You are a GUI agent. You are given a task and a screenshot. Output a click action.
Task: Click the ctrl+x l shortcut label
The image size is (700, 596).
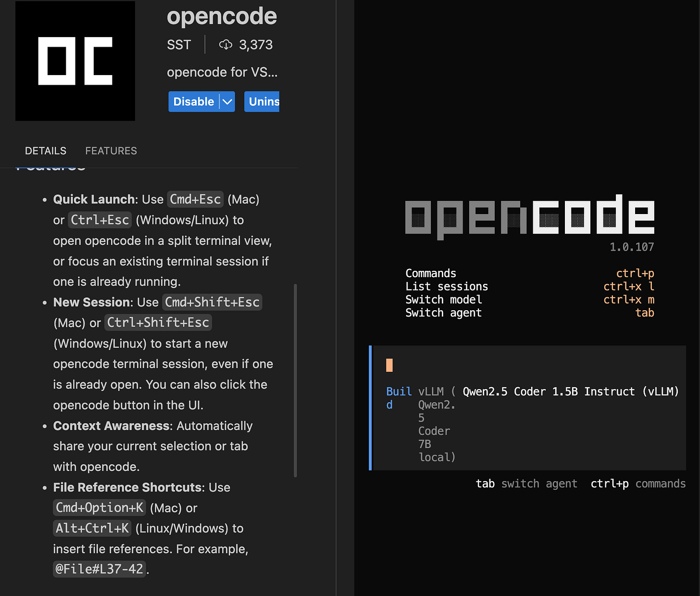tap(629, 286)
